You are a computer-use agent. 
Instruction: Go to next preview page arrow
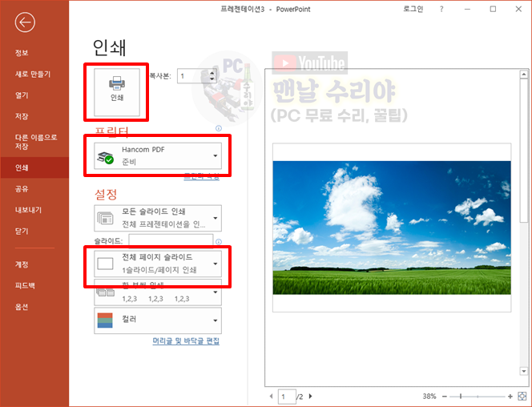(310, 396)
